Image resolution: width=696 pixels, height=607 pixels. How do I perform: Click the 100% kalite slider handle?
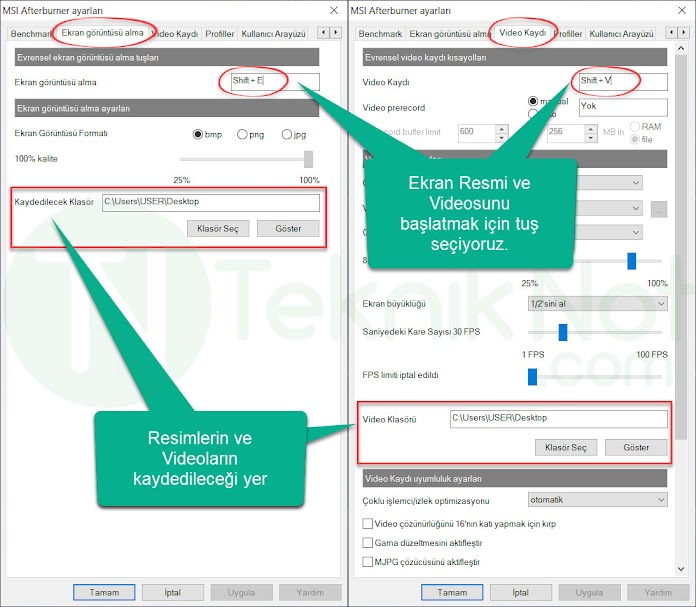pyautogui.click(x=308, y=159)
